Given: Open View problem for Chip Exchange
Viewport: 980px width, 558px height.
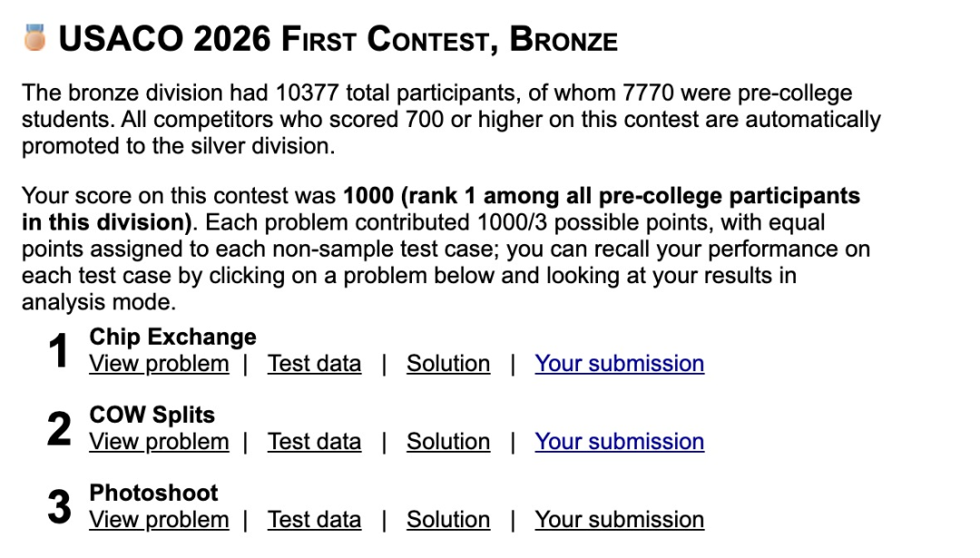Looking at the screenshot, I should point(159,364).
